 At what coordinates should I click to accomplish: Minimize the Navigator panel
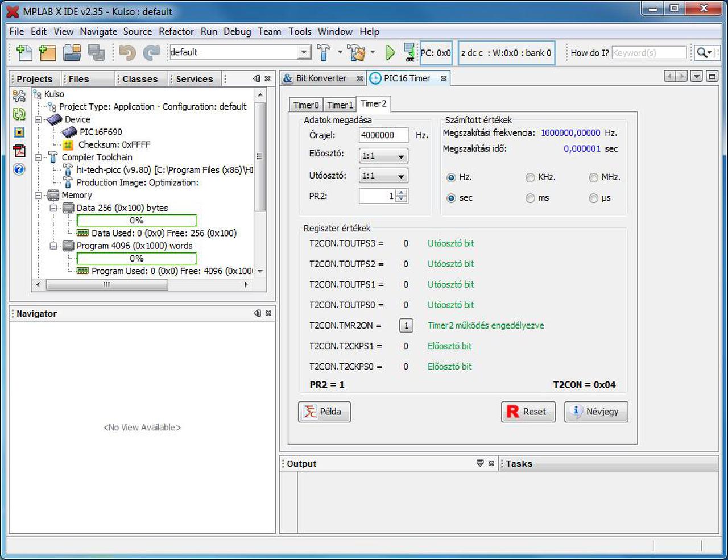tap(257, 313)
